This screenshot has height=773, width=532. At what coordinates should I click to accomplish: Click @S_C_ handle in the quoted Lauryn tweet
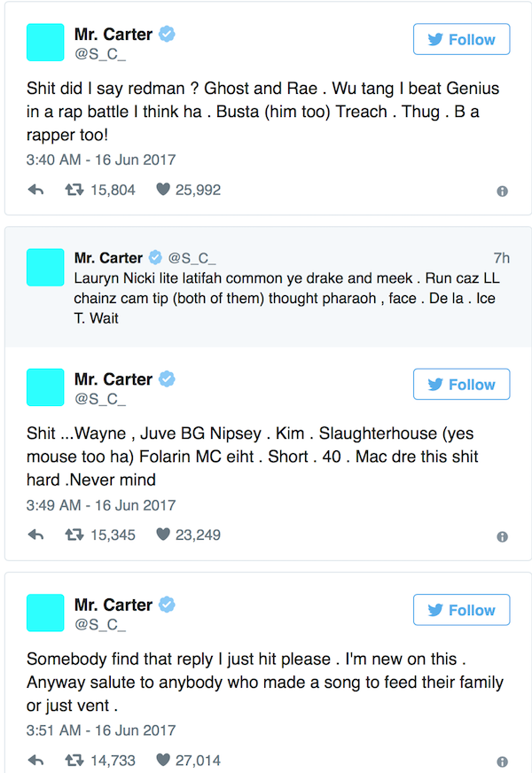[192, 258]
